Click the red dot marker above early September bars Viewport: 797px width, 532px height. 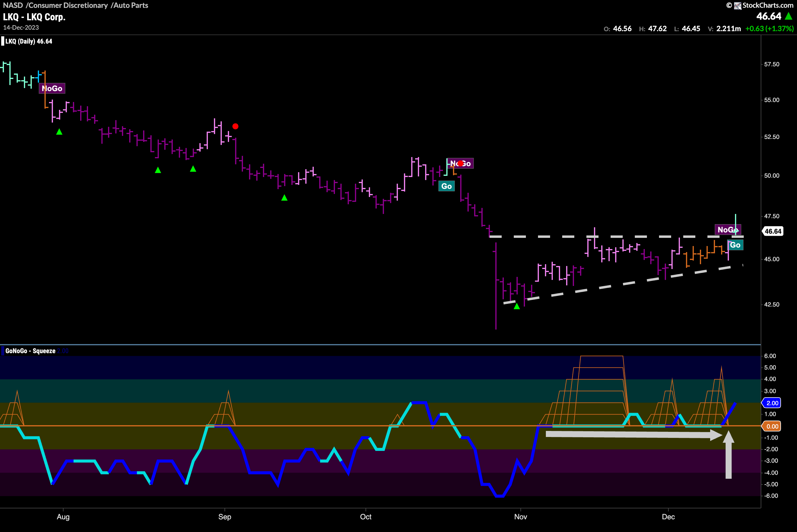[235, 126]
